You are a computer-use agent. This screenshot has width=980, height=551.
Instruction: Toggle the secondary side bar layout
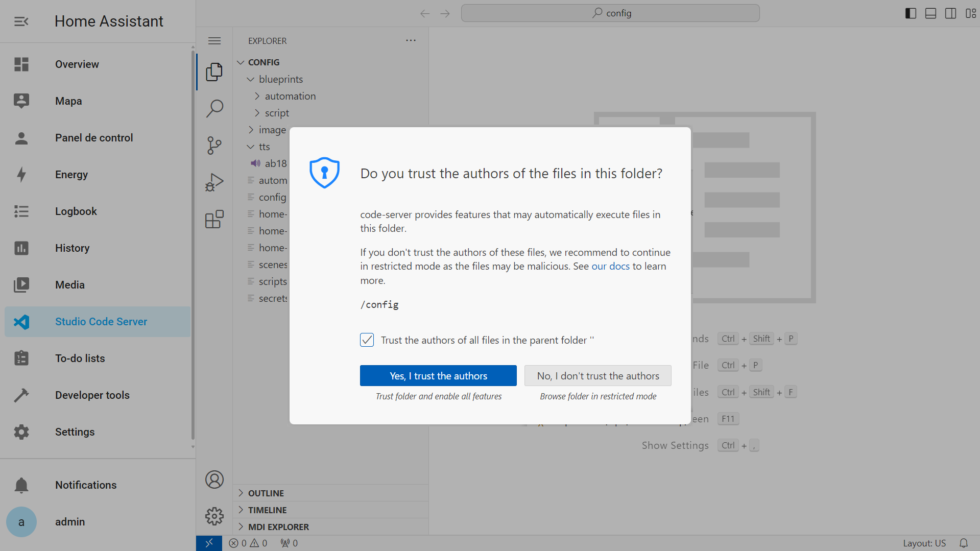click(950, 13)
